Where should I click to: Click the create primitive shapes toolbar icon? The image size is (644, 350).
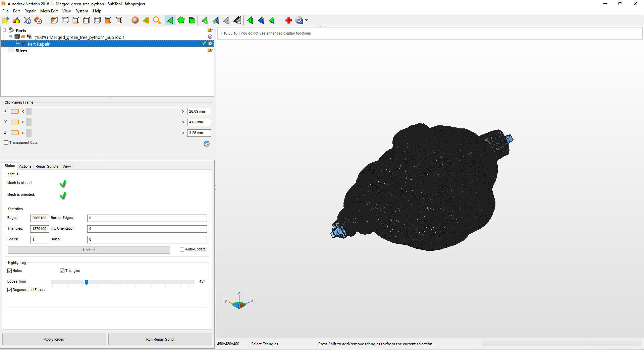click(x=16, y=20)
